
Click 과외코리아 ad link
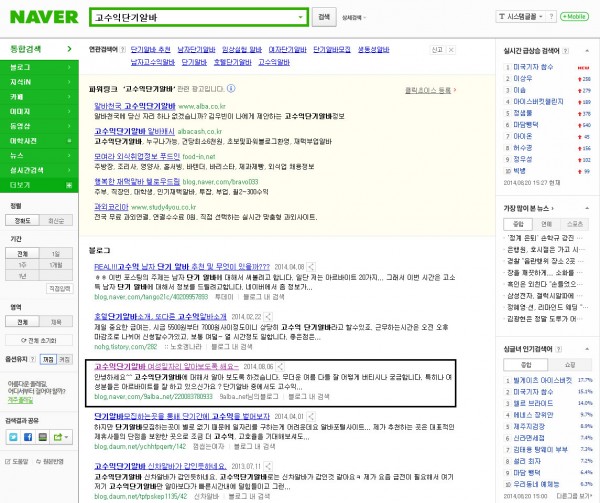pos(111,207)
